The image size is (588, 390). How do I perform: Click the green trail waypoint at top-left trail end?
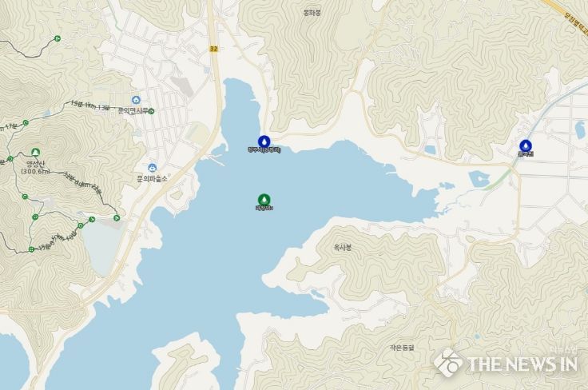coord(58,38)
